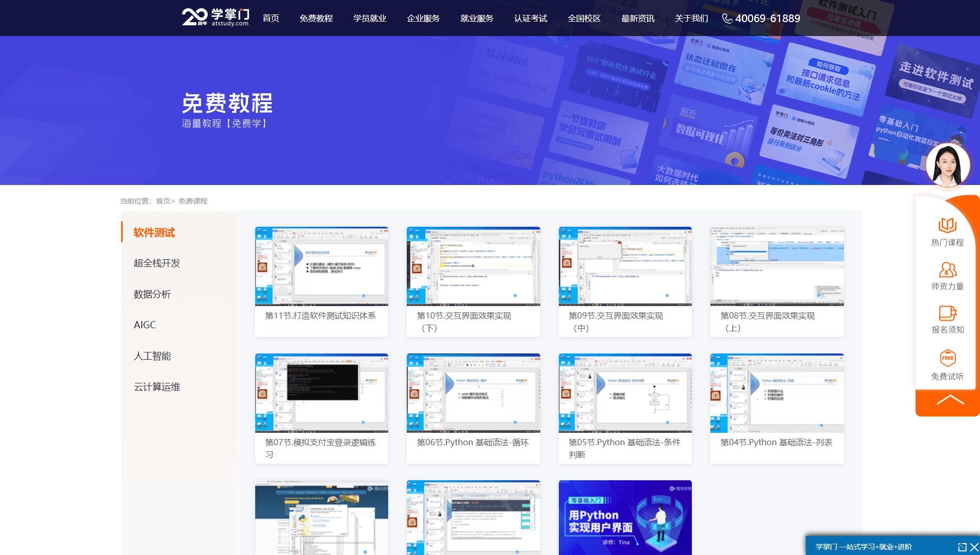
Task: Click the back-to-top arrow on orange sidebar
Action: click(950, 400)
